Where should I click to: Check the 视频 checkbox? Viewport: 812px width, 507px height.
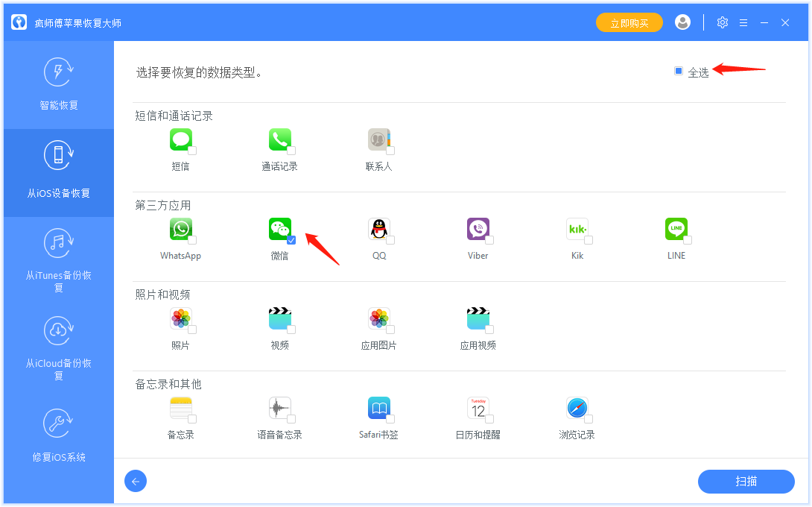click(291, 330)
